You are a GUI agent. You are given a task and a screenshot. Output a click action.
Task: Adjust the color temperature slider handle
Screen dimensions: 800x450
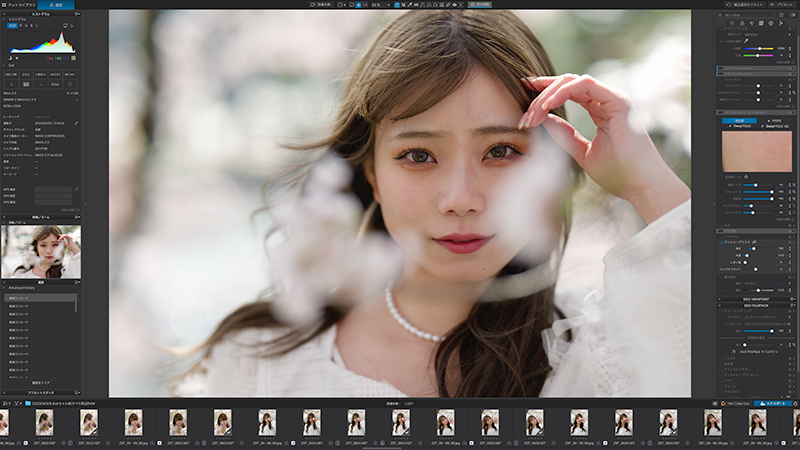click(760, 48)
